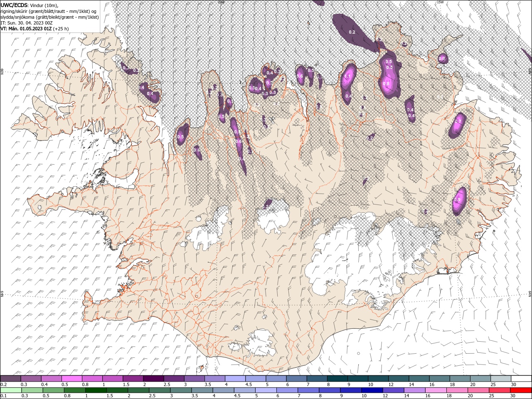Click the lower legend swatch starting at 4.5
The width and height of the screenshot is (532, 399).
[244, 390]
